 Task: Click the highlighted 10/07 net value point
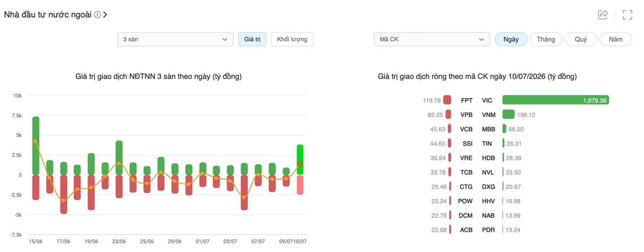coord(299,164)
